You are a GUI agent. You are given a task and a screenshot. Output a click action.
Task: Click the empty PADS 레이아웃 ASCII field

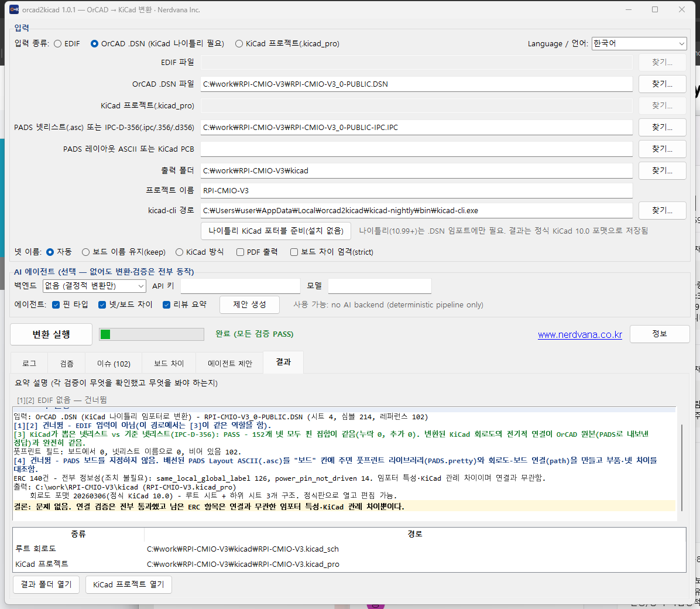[416, 149]
